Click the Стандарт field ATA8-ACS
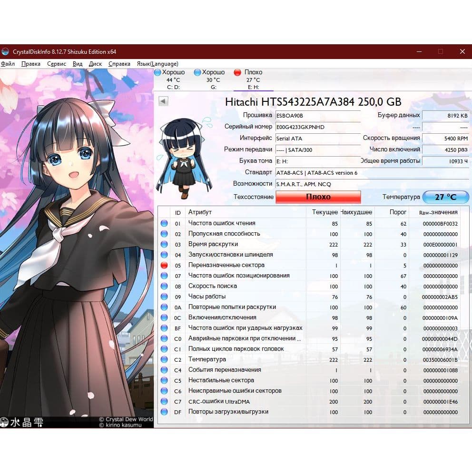472x476 pixels. 372,173
